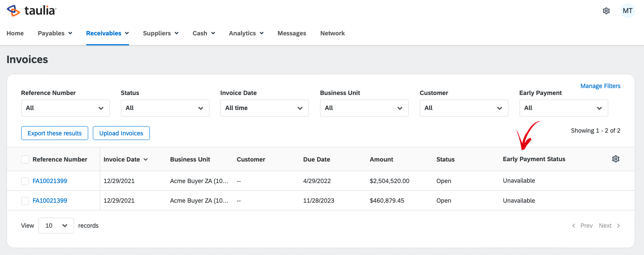644x255 pixels.
Task: Open the MT user avatar menu
Action: click(627, 11)
